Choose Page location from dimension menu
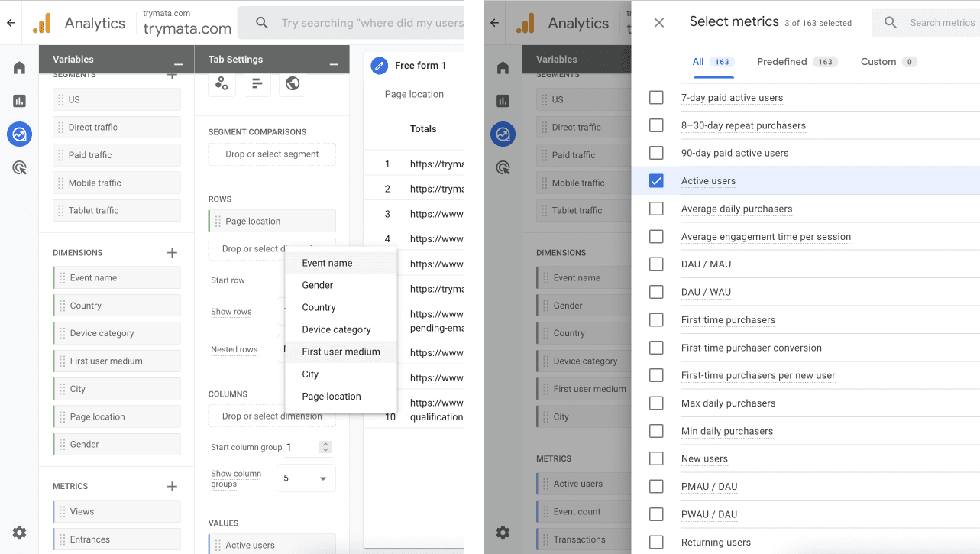The image size is (980, 554). (x=341, y=396)
